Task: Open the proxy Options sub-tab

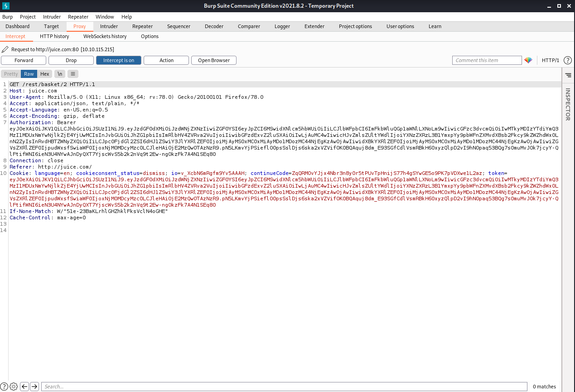Action: (x=150, y=36)
